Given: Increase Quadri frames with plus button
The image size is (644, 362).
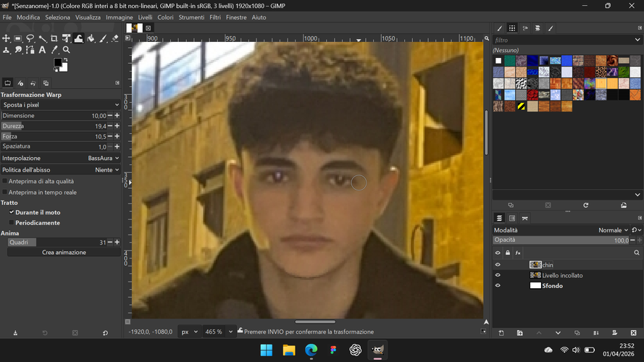Looking at the screenshot, I should [x=117, y=242].
